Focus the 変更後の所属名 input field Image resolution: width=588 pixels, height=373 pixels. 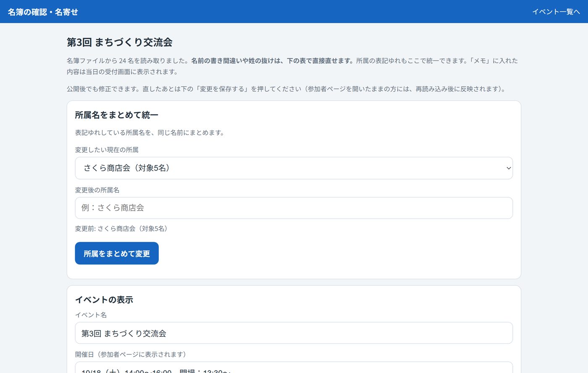coord(294,208)
